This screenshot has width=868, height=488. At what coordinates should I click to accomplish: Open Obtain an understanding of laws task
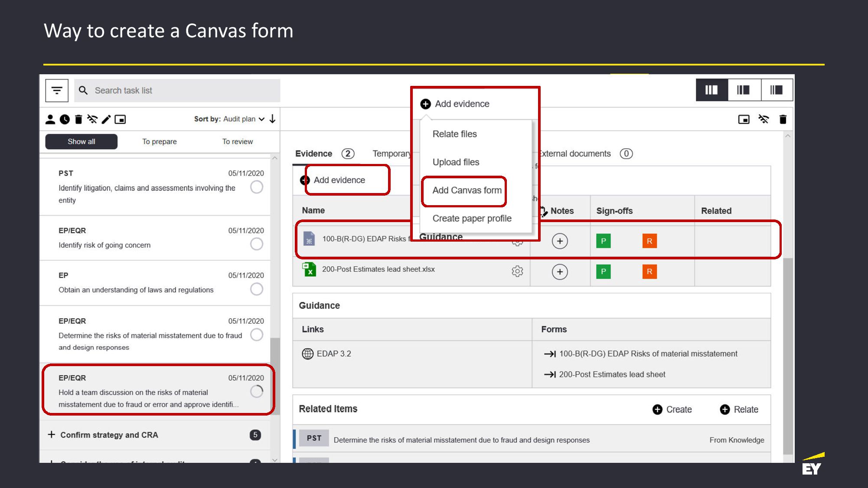pyautogui.click(x=155, y=283)
